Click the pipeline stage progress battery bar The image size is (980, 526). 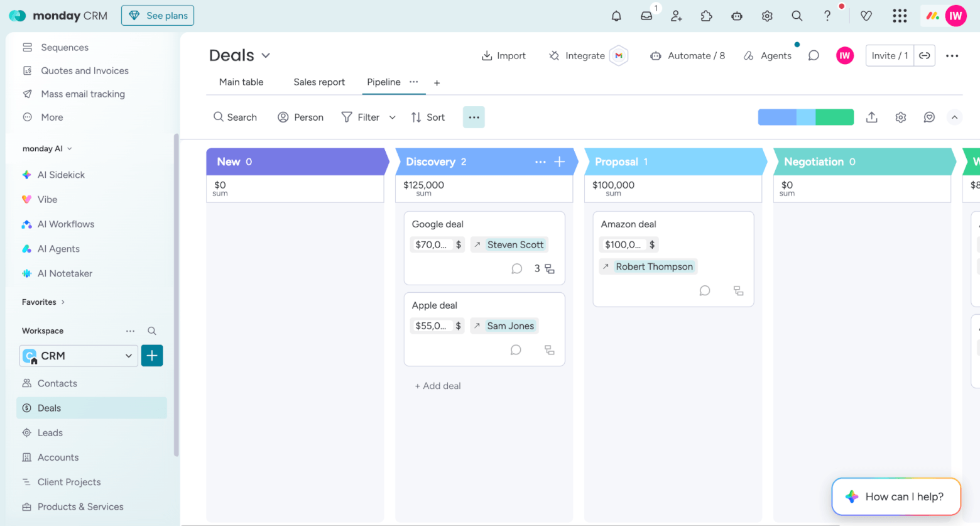(x=806, y=117)
